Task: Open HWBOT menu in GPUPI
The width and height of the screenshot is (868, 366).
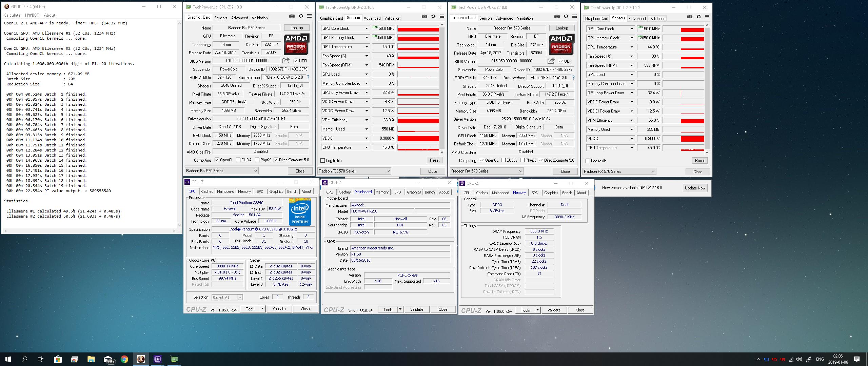Action: point(32,15)
